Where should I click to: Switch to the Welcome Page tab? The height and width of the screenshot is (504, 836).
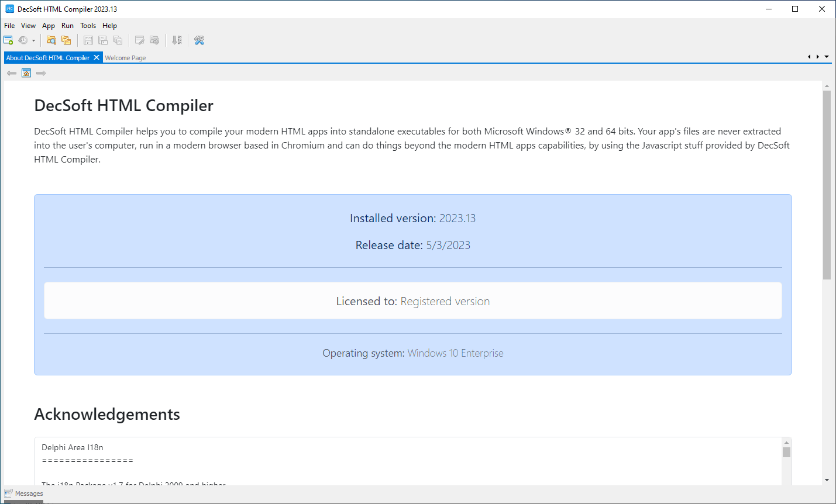click(125, 58)
